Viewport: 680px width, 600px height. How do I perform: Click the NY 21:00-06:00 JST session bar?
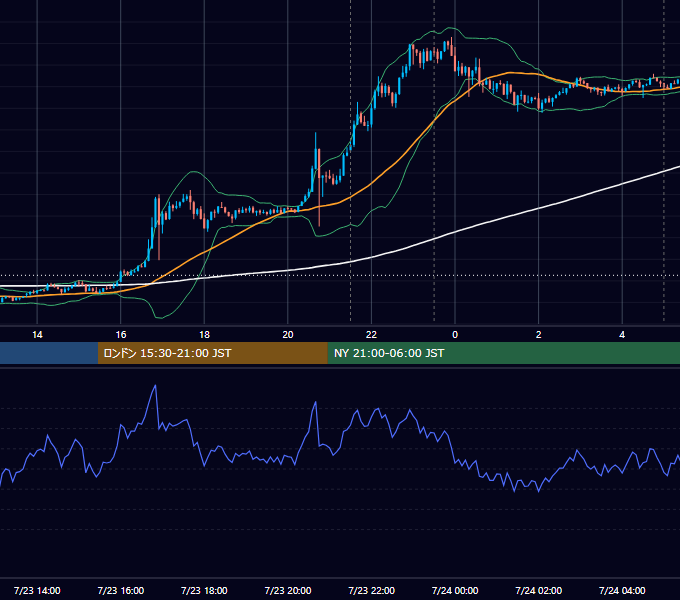[x=503, y=353]
